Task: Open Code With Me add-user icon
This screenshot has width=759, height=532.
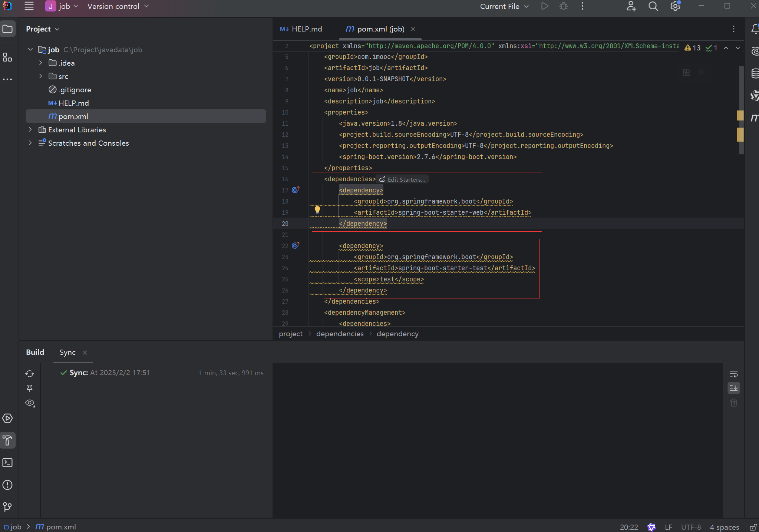Action: point(631,6)
